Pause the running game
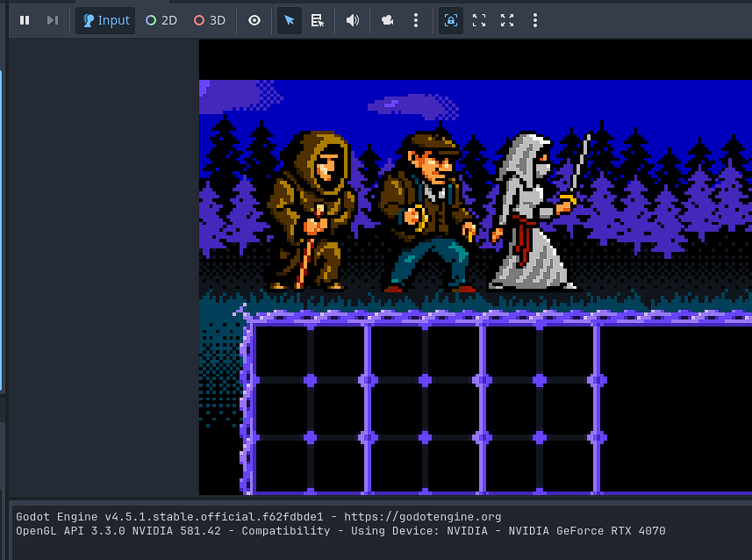Image resolution: width=752 pixels, height=560 pixels. click(x=25, y=20)
